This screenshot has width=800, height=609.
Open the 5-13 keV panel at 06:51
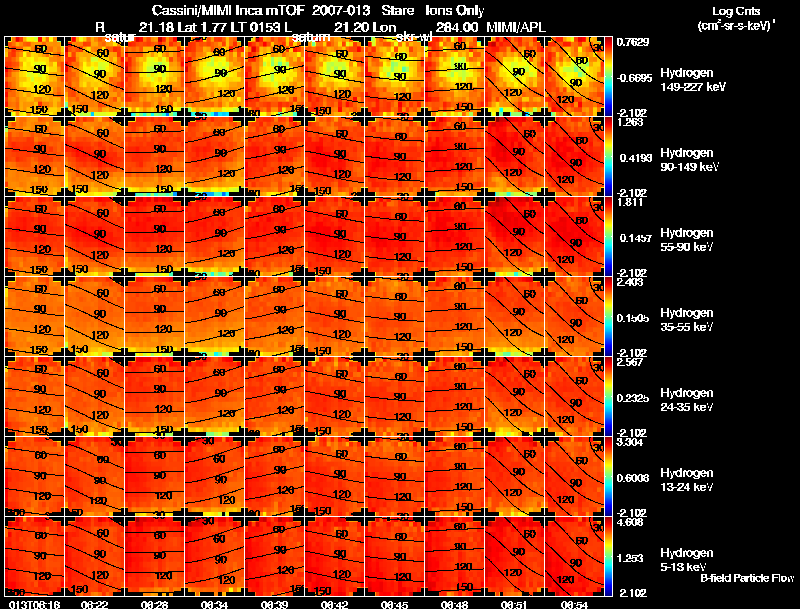tap(514, 556)
